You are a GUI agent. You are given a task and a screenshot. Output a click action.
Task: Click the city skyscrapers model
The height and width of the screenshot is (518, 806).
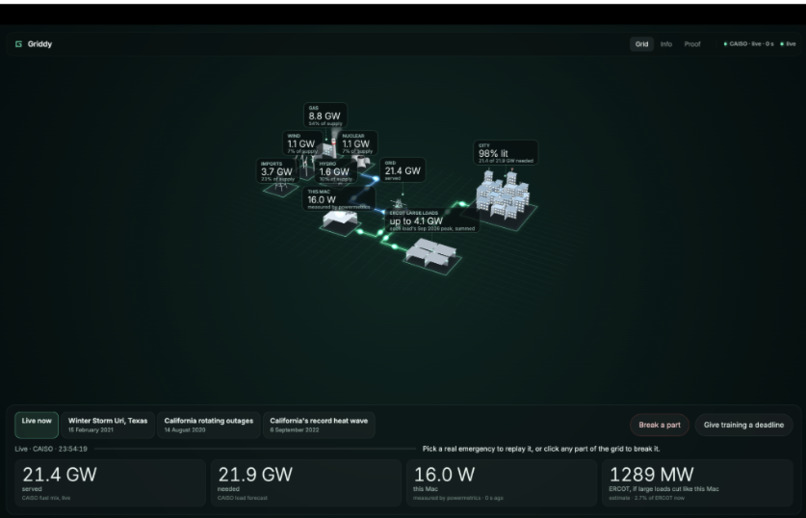(503, 194)
